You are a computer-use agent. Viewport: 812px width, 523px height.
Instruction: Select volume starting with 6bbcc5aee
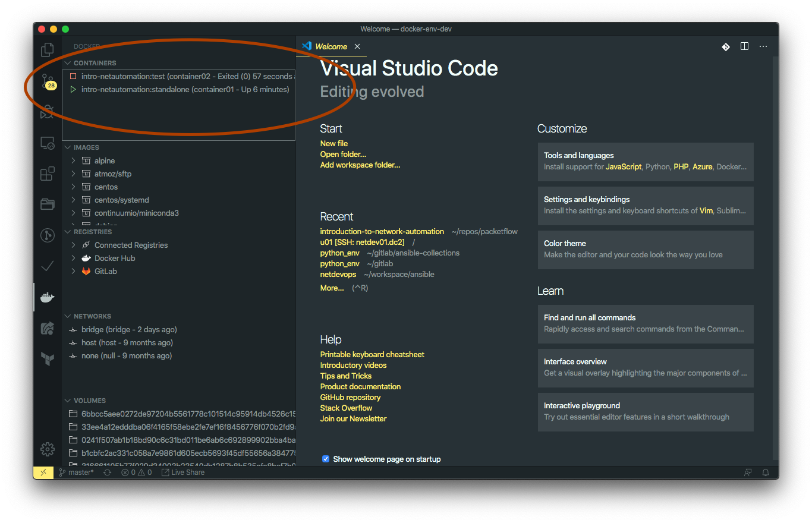pyautogui.click(x=178, y=414)
